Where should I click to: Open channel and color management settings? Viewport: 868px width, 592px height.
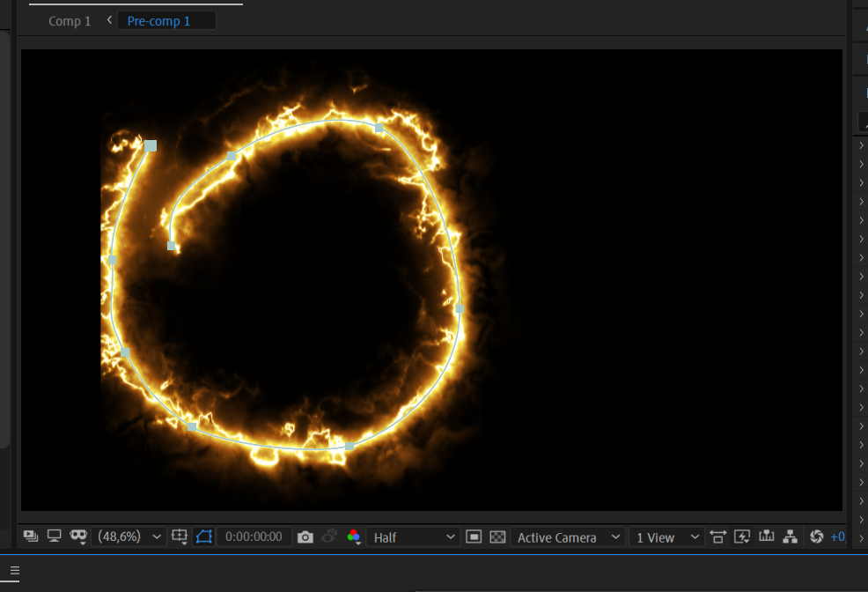(354, 536)
